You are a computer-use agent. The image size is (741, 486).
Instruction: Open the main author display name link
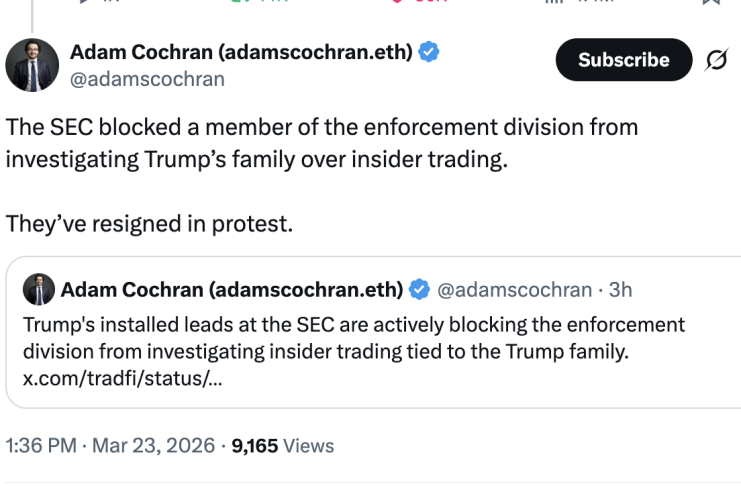[x=240, y=52]
